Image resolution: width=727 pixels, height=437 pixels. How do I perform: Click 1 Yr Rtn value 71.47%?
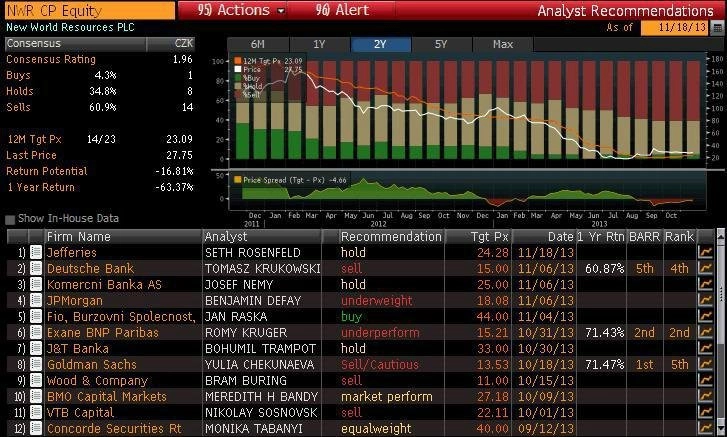(x=605, y=365)
